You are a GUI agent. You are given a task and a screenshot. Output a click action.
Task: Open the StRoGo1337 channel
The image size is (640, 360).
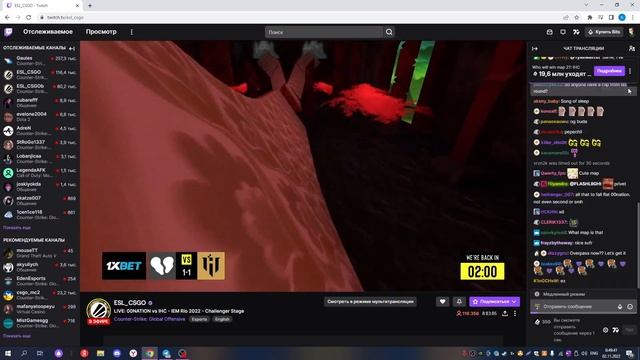point(40,144)
